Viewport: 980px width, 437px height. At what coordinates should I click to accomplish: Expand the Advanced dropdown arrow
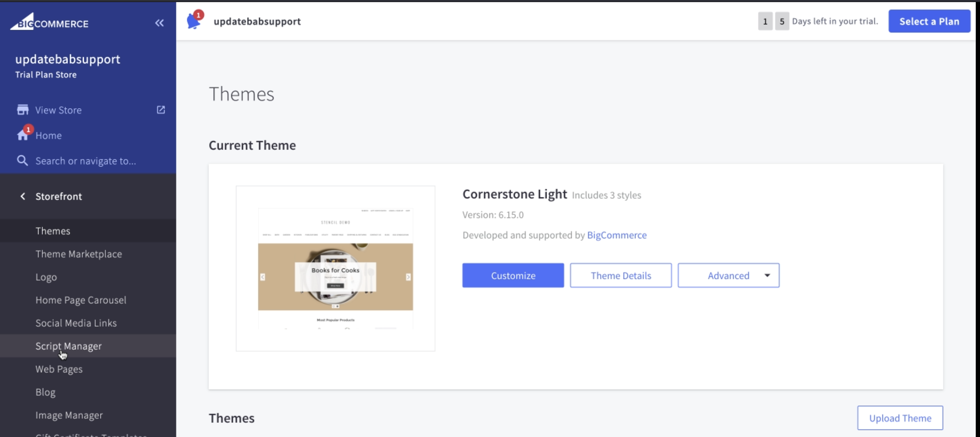[767, 275]
